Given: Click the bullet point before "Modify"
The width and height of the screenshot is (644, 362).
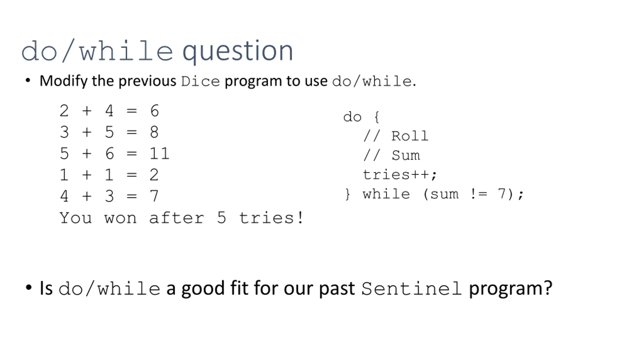Looking at the screenshot, I should [28, 81].
